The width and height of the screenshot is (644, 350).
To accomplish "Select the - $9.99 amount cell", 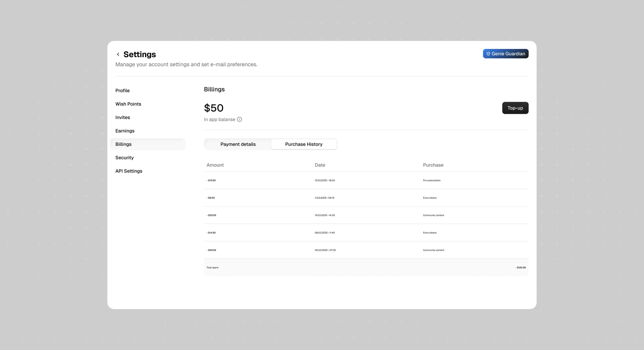I will point(211,198).
